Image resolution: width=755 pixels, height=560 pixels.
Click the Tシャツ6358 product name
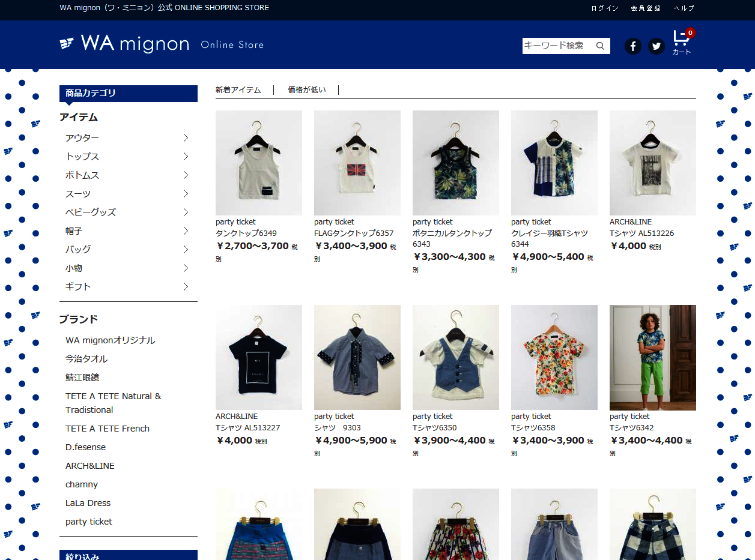point(533,427)
